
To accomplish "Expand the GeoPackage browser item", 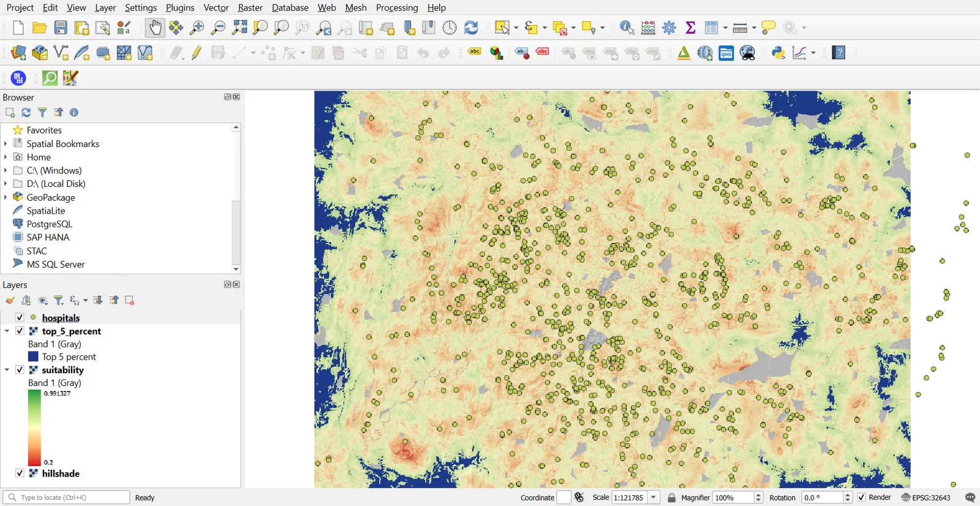I will (x=6, y=197).
